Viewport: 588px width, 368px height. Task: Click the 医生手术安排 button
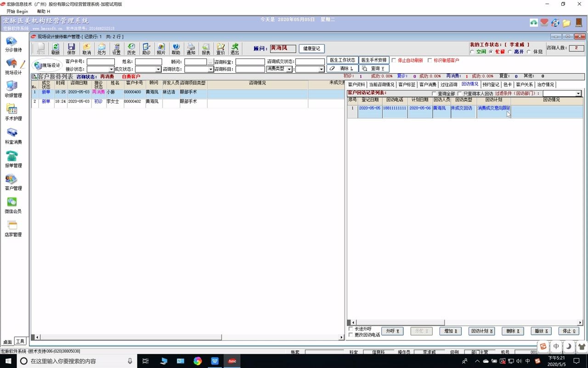(x=374, y=60)
